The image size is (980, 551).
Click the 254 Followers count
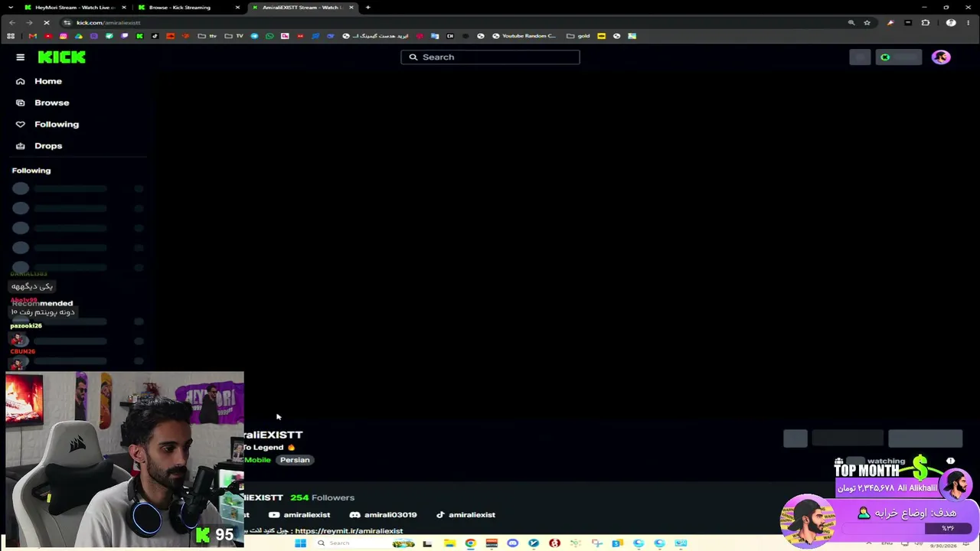(322, 497)
